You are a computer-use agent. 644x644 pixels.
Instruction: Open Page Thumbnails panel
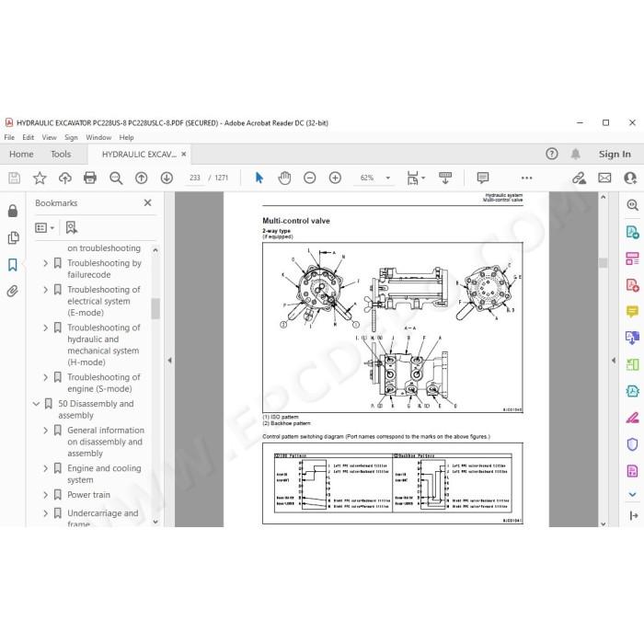point(13,237)
